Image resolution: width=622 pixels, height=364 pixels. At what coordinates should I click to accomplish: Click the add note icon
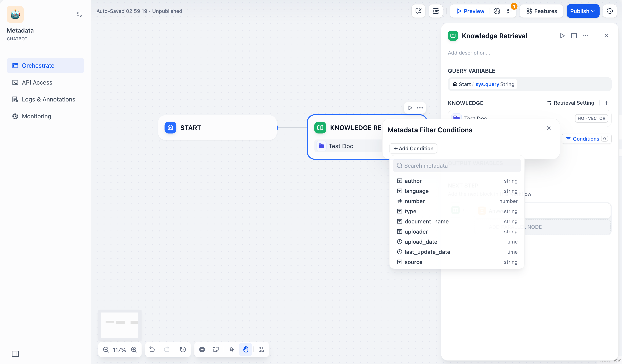pyautogui.click(x=216, y=349)
